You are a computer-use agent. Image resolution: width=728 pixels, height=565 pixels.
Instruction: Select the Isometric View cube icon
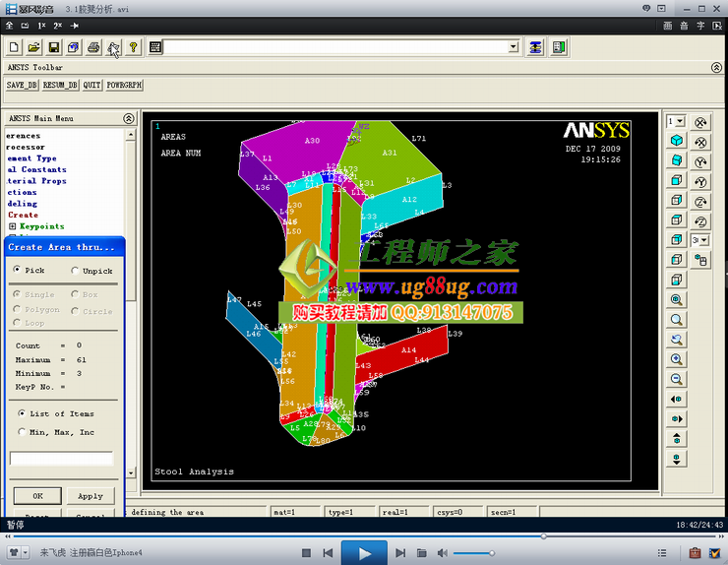(x=677, y=141)
